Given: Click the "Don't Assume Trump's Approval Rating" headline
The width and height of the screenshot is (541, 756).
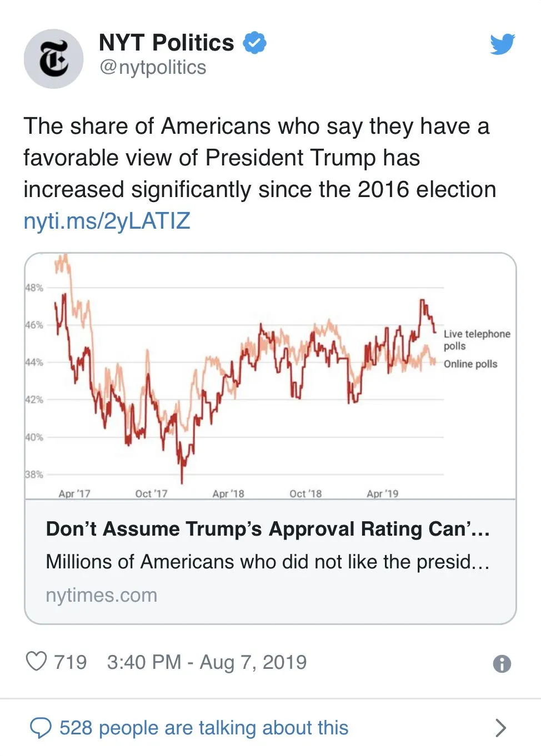Looking at the screenshot, I should [267, 529].
